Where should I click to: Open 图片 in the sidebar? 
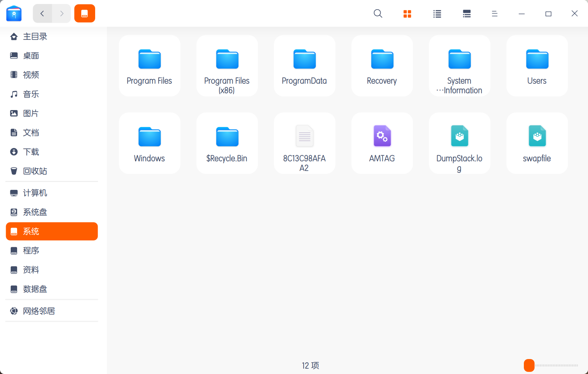pyautogui.click(x=52, y=113)
